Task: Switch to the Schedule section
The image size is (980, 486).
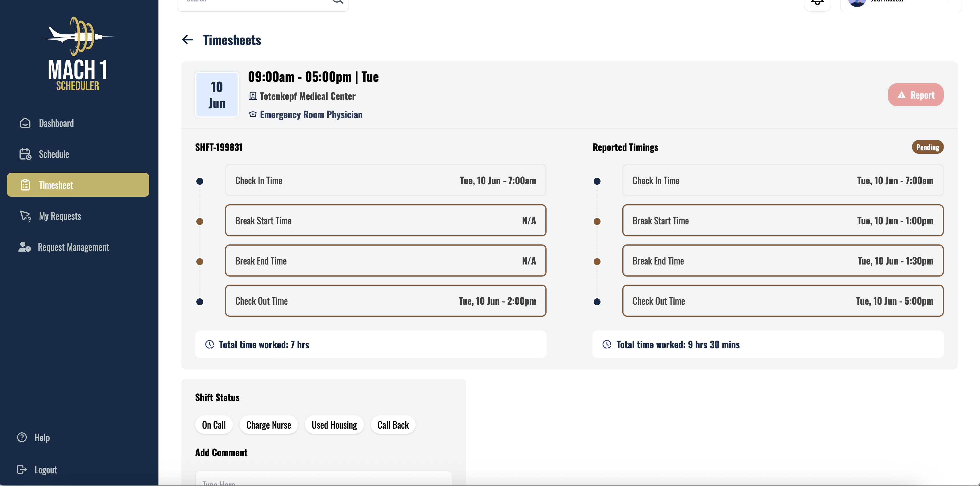Action: (x=54, y=154)
